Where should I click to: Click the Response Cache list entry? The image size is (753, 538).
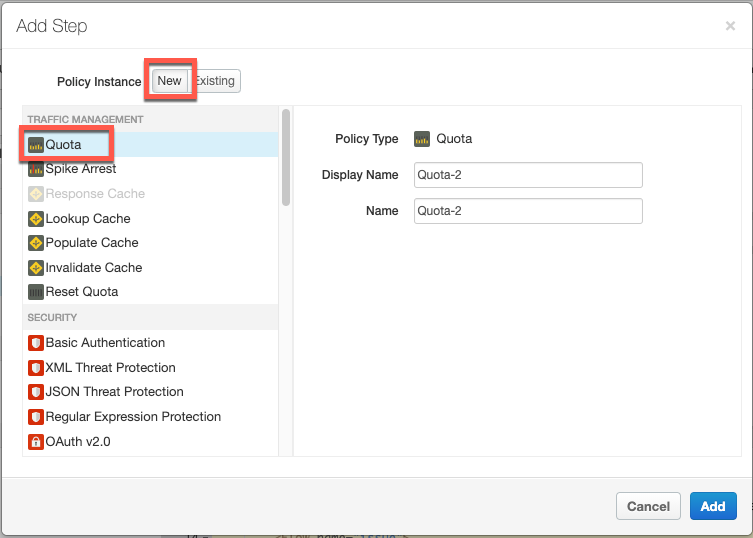[95, 194]
